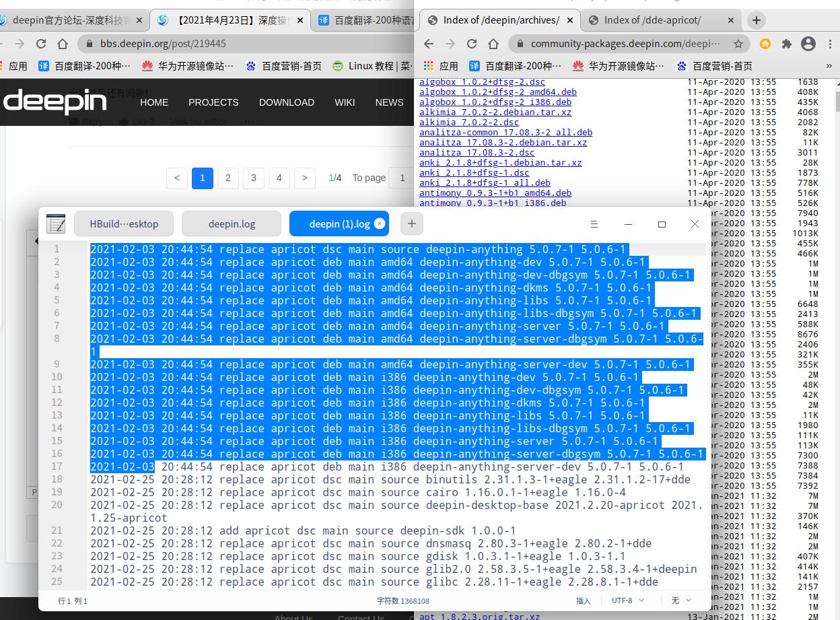Open antimony_0.9.3-1+b1_amd64.deb link
The width and height of the screenshot is (840, 620).
(495, 193)
